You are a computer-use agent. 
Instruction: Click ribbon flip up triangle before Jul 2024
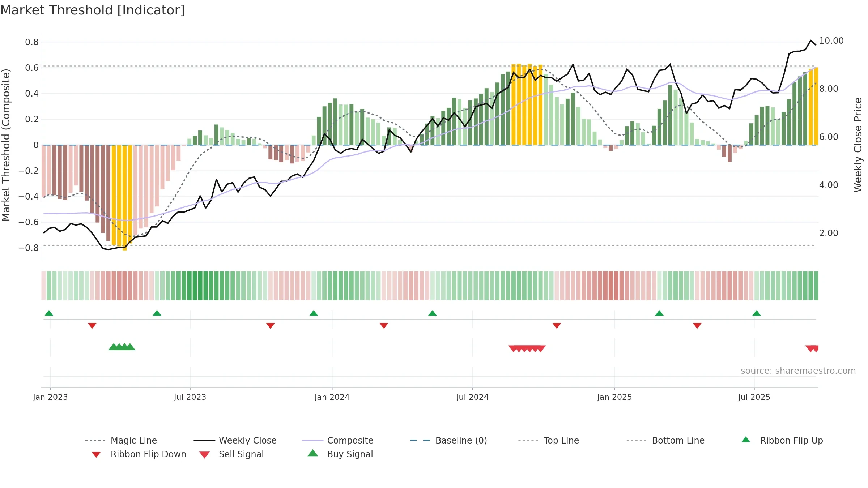[433, 313]
